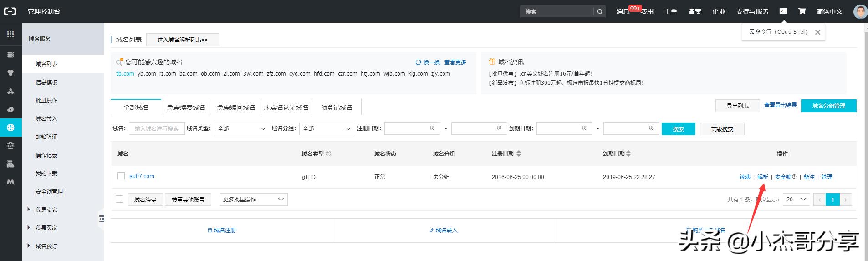Image resolution: width=868 pixels, height=261 pixels.
Task: Click the 域名 search input field
Action: [x=157, y=129]
